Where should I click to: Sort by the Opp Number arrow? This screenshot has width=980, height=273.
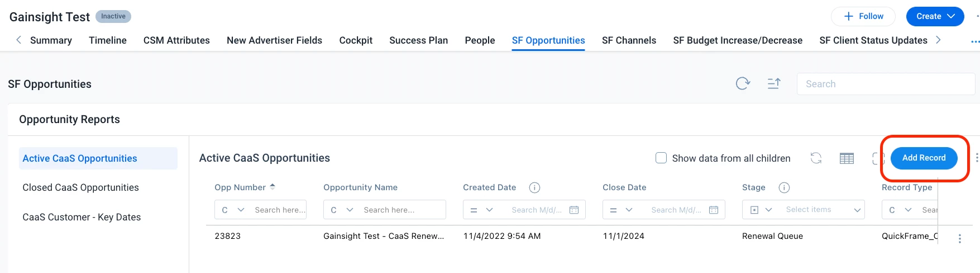273,187
